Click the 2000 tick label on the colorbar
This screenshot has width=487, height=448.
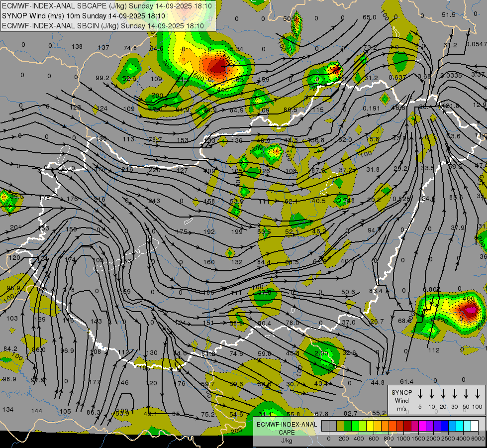[433, 439]
